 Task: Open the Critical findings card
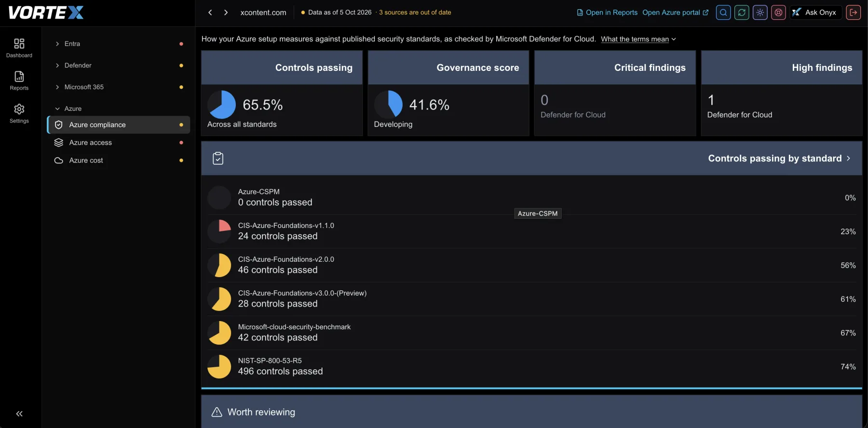click(615, 93)
